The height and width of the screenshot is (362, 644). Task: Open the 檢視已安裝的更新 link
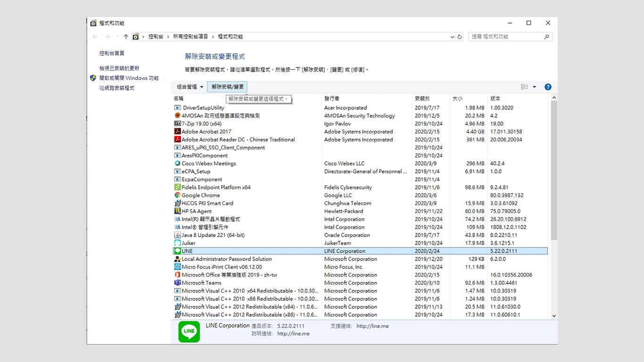tap(119, 68)
